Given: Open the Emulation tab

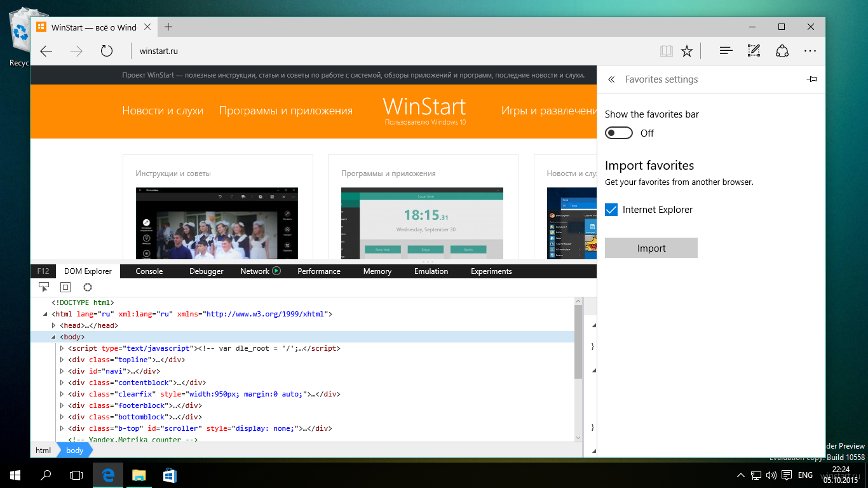Looking at the screenshot, I should [431, 271].
